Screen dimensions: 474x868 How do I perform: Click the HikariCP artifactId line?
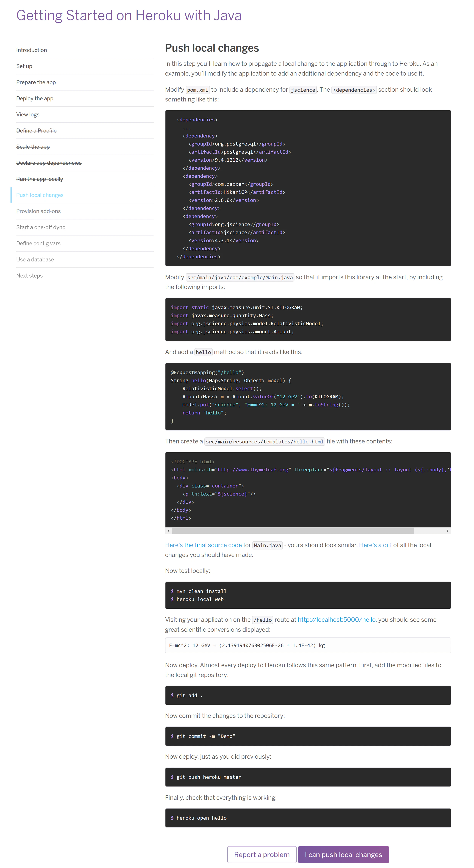(x=237, y=192)
